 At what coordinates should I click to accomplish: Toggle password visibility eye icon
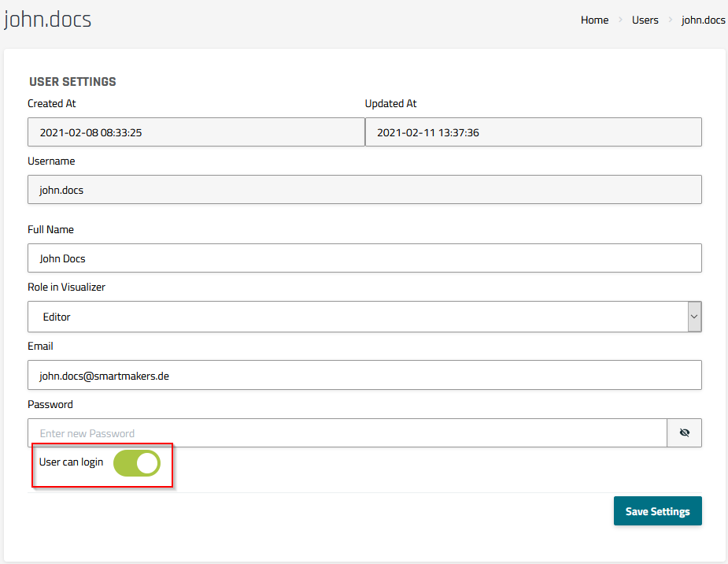click(x=684, y=432)
